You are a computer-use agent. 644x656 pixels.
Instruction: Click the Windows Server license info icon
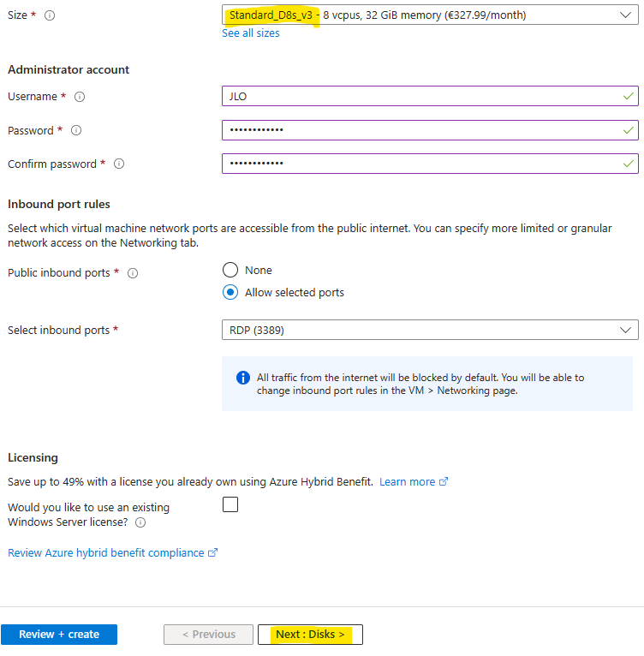[140, 522]
